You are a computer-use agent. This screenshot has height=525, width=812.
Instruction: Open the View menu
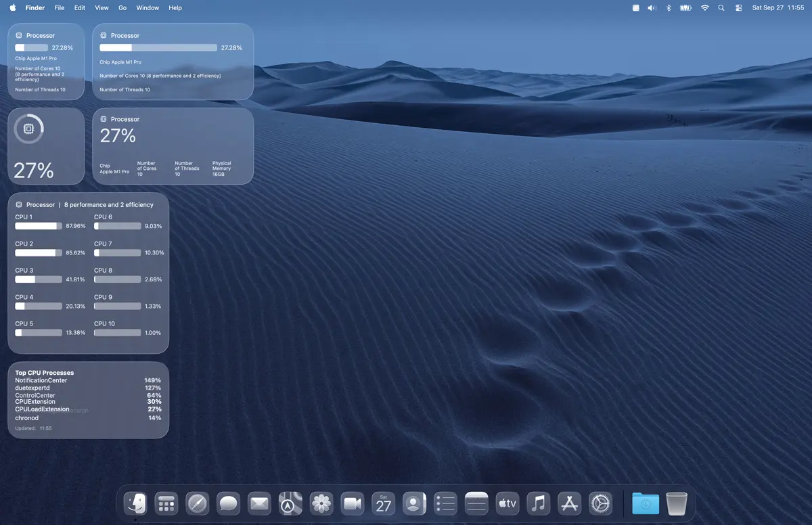click(x=101, y=8)
